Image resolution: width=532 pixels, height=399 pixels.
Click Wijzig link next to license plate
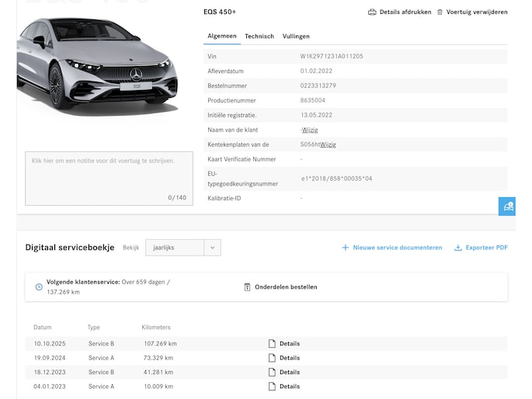[328, 144]
